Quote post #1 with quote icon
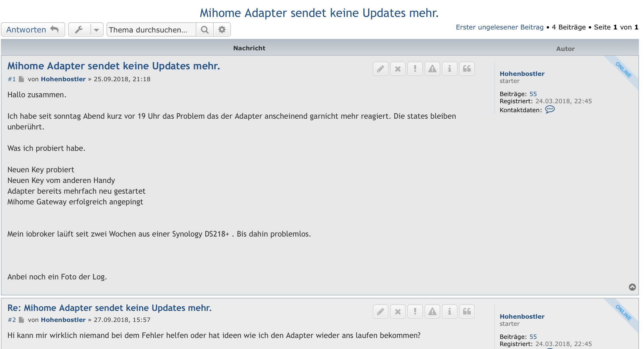 click(467, 69)
